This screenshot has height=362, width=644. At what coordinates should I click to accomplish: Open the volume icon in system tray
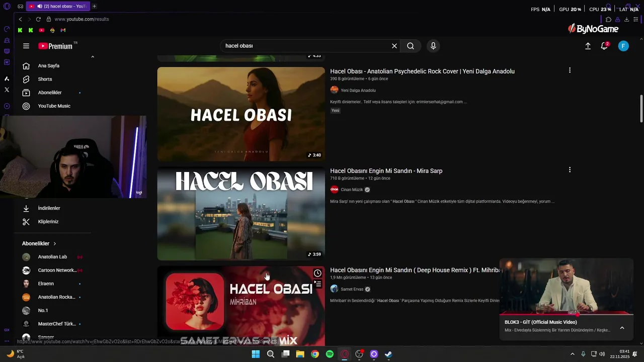pyautogui.click(x=602, y=354)
